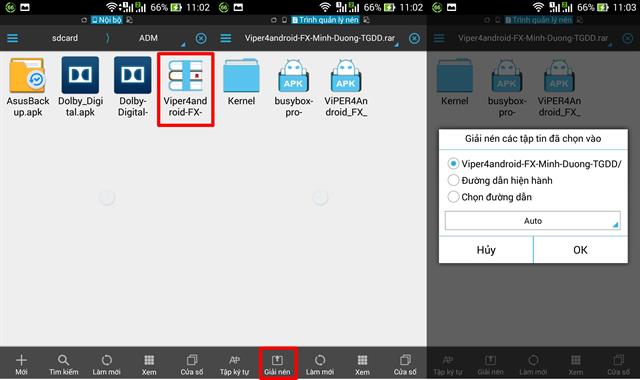Screen dimensions: 640x380
Task: Open hamburger menu beside the bright rar title
Action: (226, 38)
